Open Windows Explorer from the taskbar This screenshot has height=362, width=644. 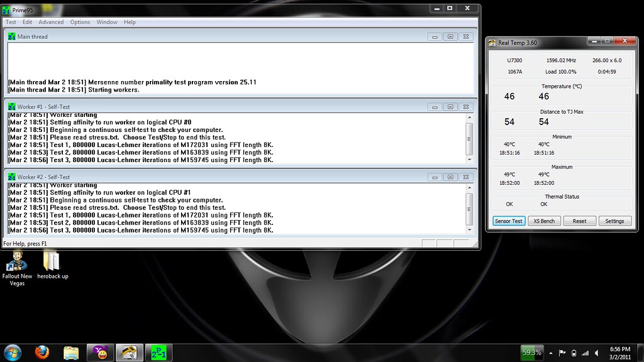click(71, 353)
